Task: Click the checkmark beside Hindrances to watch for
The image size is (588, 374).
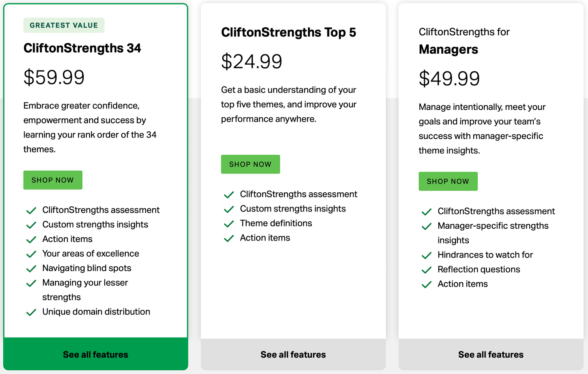Action: pyautogui.click(x=426, y=255)
